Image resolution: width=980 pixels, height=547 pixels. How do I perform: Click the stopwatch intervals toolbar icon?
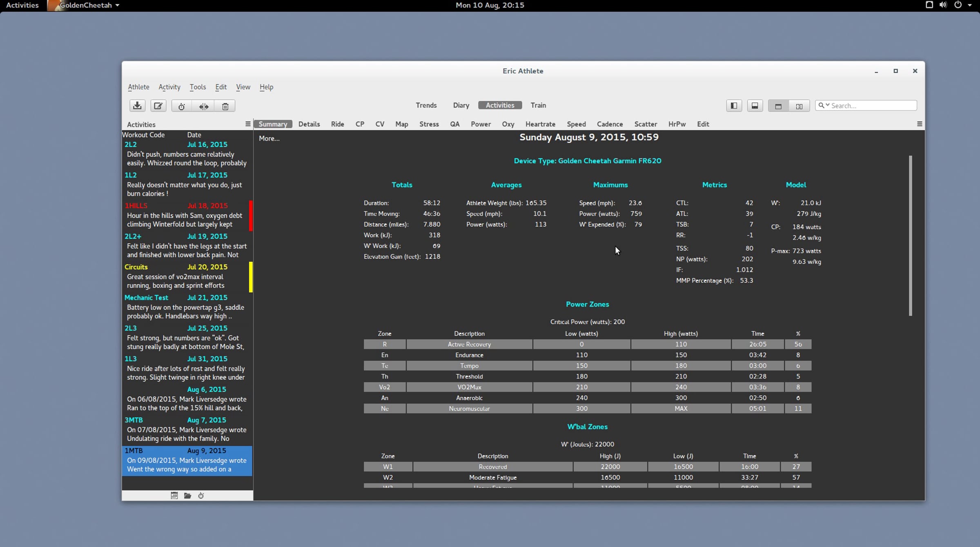tap(182, 106)
